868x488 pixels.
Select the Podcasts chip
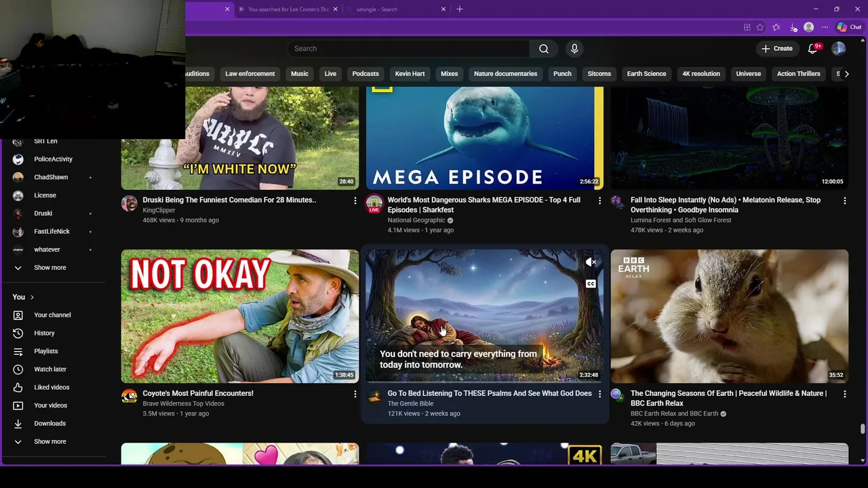(x=366, y=74)
